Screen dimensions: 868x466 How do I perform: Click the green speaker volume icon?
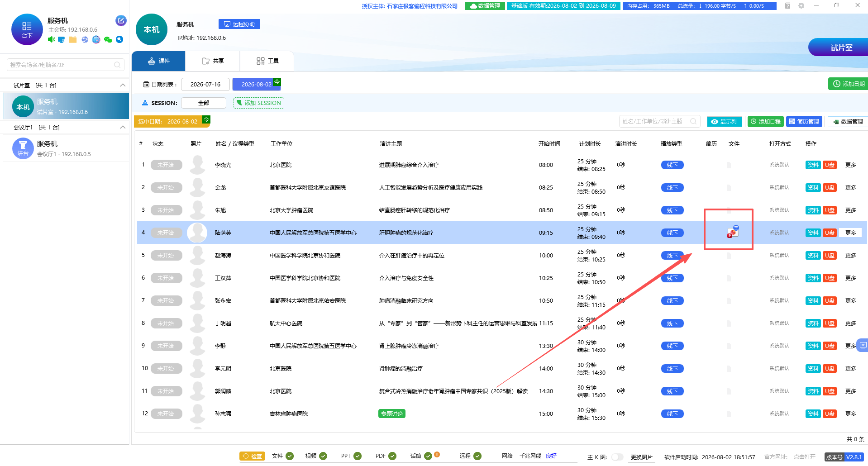point(51,40)
